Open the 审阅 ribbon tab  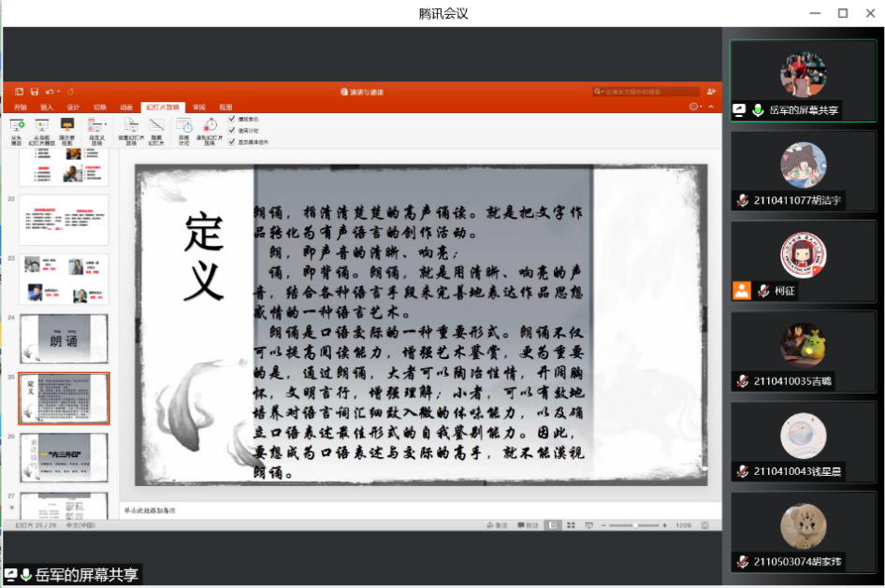coord(199,108)
